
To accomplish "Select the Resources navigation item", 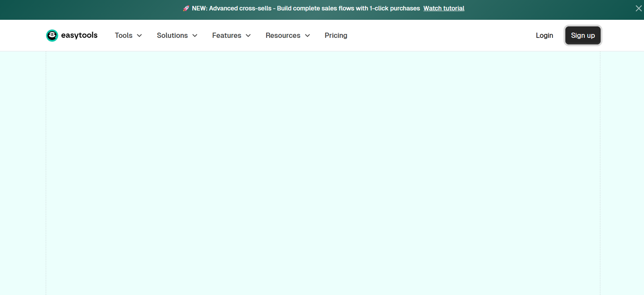I will (x=283, y=35).
